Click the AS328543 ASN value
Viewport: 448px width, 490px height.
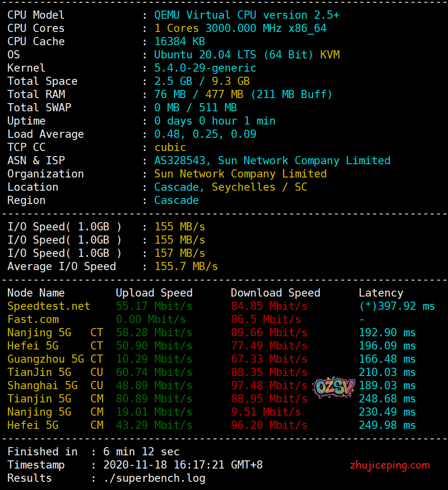tap(182, 161)
